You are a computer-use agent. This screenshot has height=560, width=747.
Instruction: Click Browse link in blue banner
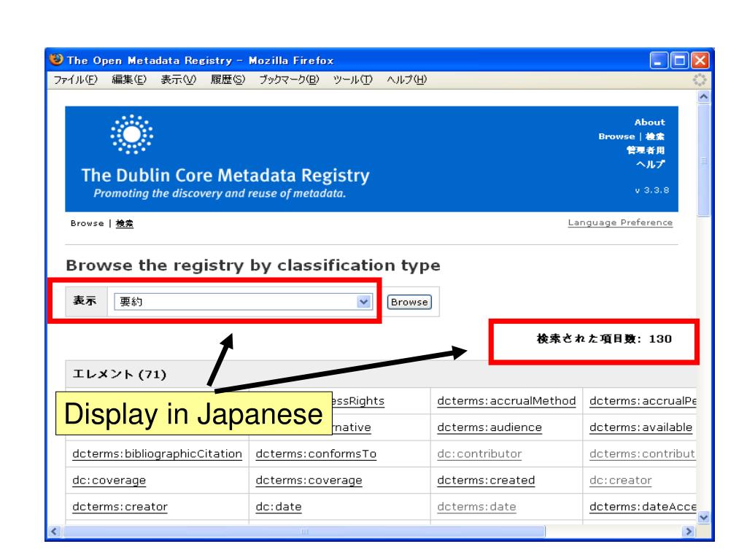616,136
